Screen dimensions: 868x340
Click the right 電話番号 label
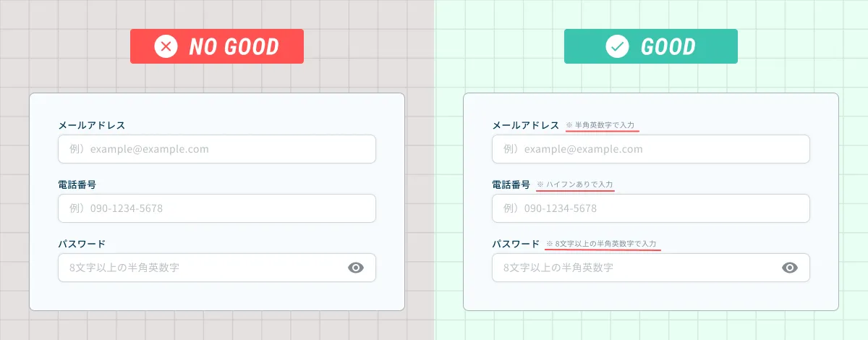pos(511,184)
